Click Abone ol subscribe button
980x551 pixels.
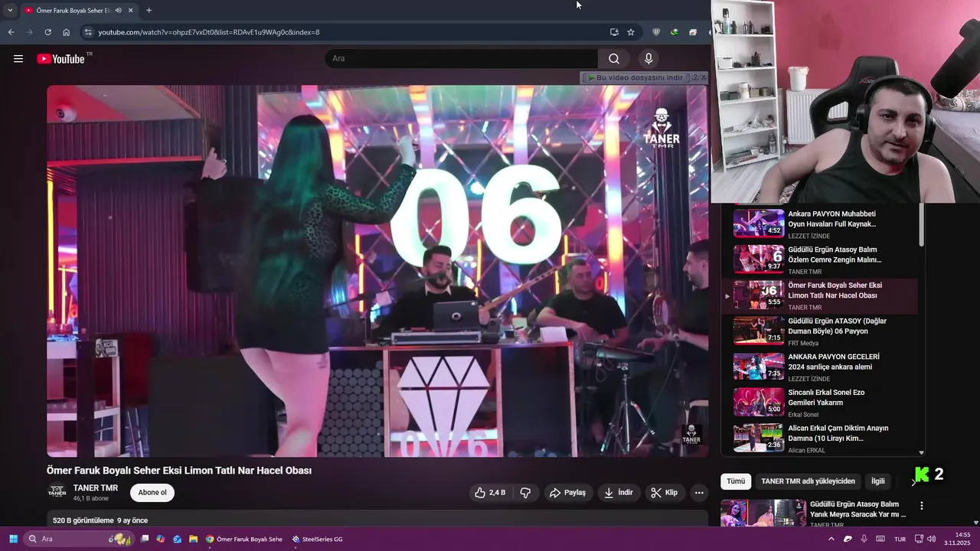coord(152,493)
